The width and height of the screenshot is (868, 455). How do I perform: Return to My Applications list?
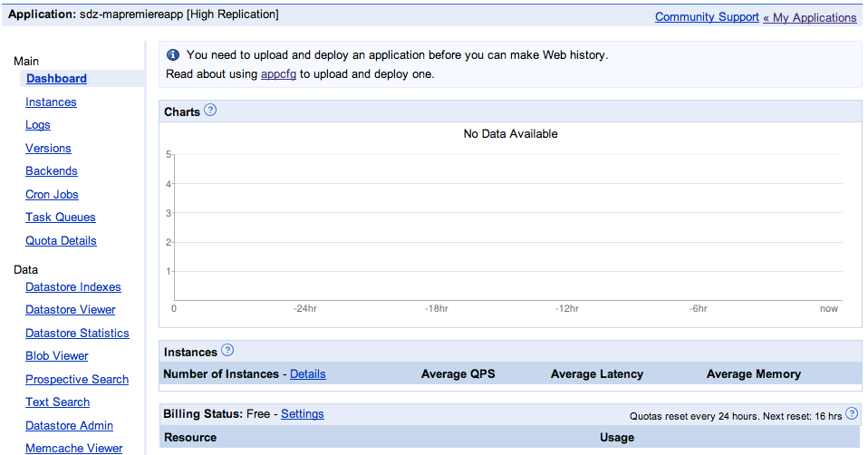tap(814, 17)
